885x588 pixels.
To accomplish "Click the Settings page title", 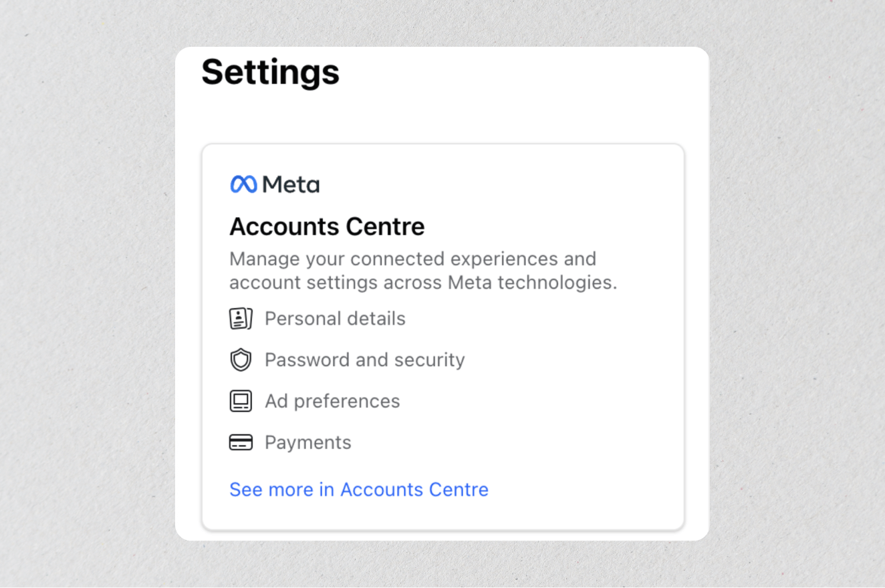I will pyautogui.click(x=270, y=73).
